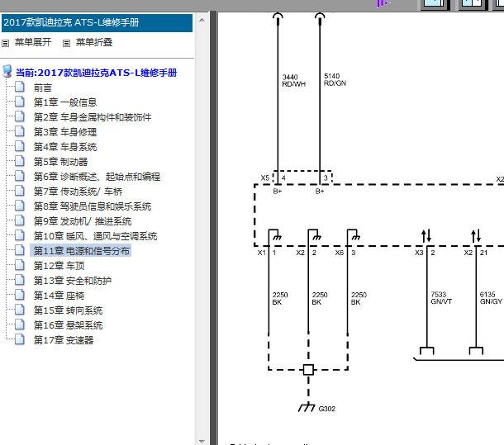Open 第5章 制动器
This screenshot has height=445, width=504.
pos(61,162)
